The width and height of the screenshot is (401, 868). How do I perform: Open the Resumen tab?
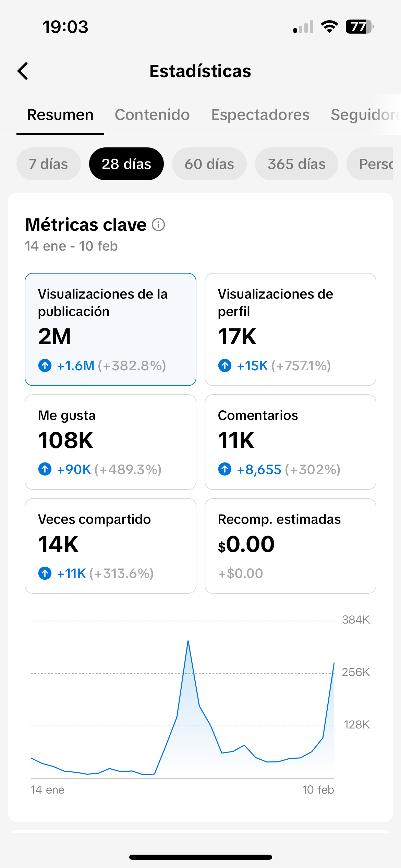point(60,115)
